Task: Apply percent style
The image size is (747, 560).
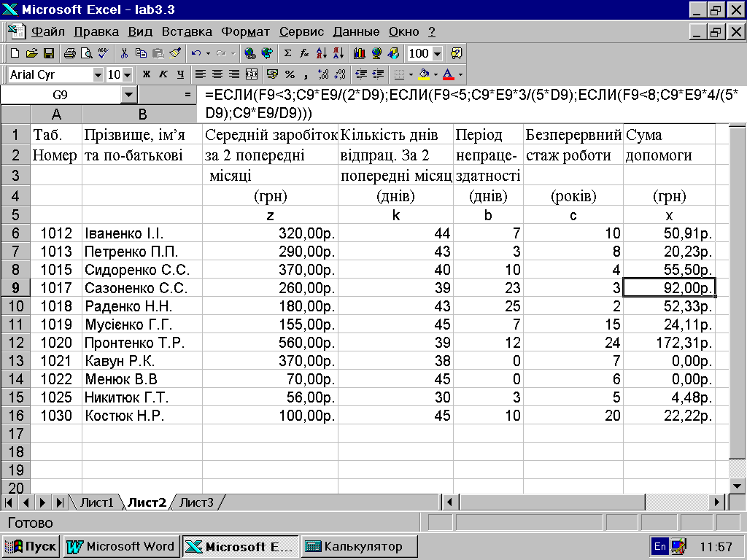Action: [x=290, y=74]
